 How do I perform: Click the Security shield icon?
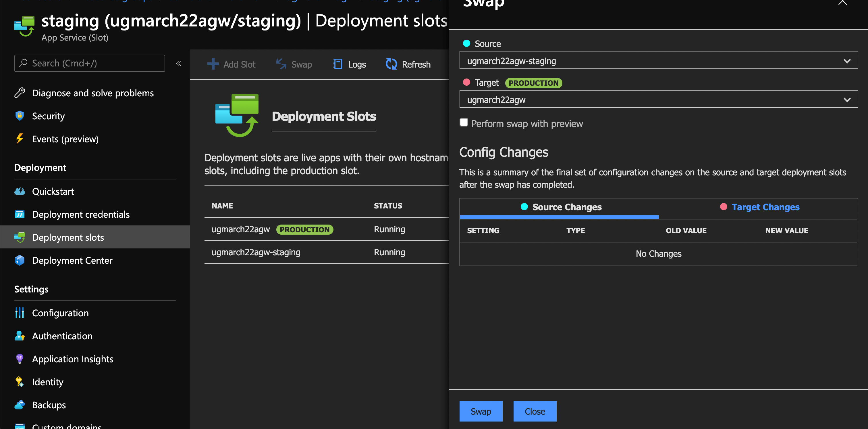(x=20, y=116)
